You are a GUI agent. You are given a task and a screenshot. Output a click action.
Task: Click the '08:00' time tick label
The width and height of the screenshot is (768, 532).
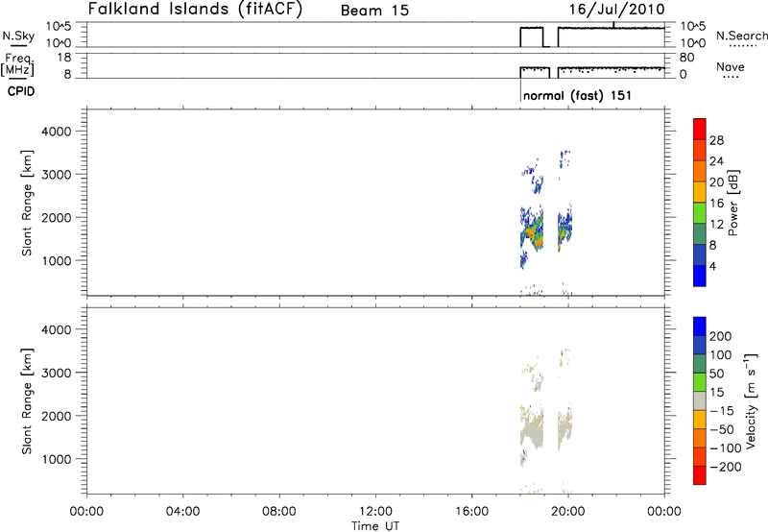[x=279, y=512]
